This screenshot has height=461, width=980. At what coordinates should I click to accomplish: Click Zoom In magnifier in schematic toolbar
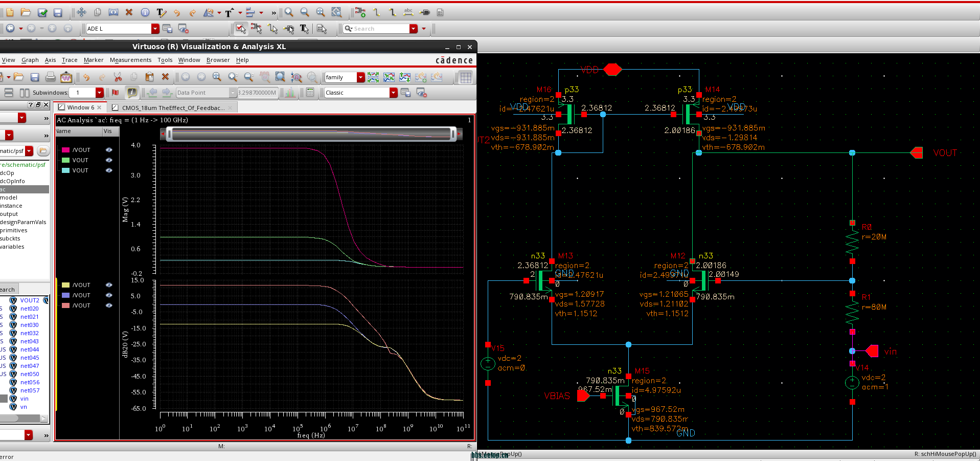(x=289, y=12)
